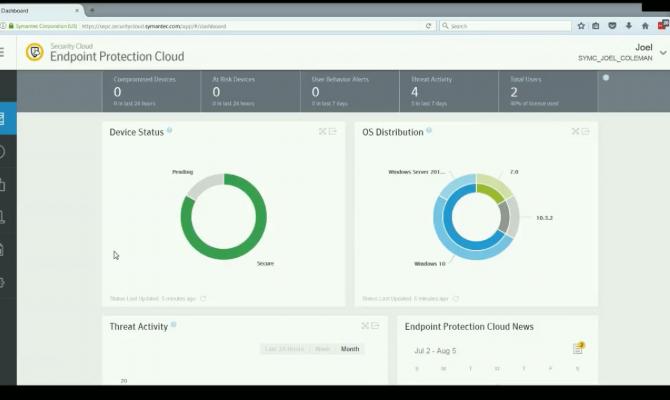Open the browser bookmarks list icon
This screenshot has height=400, width=670.
pos(596,26)
